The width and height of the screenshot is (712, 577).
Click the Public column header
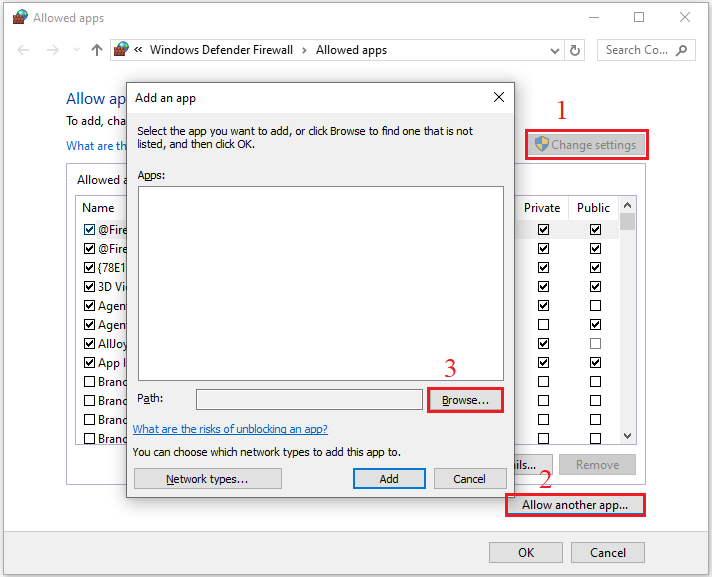(593, 208)
